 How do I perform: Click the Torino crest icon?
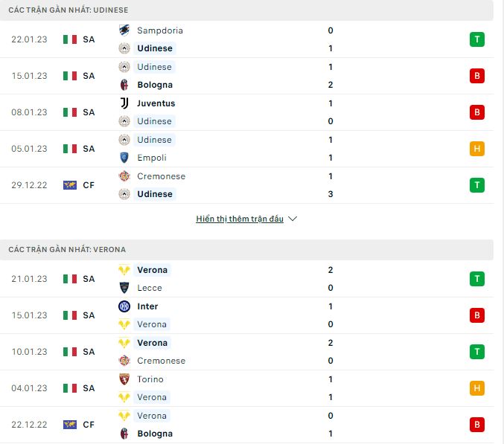point(124,379)
